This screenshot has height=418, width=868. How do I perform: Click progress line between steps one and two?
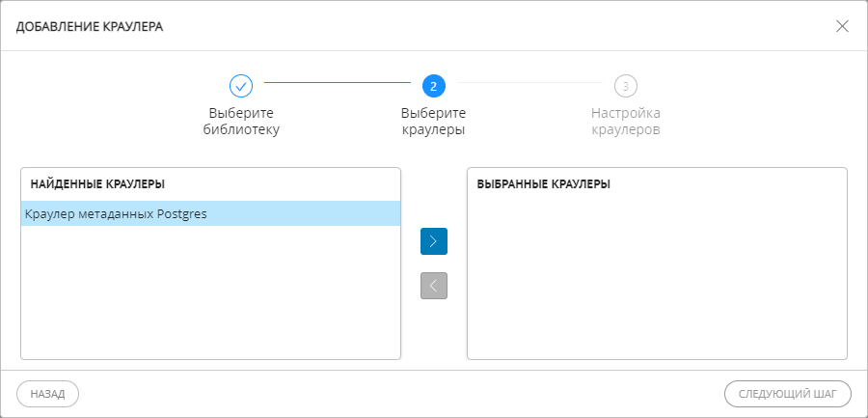[x=338, y=83]
